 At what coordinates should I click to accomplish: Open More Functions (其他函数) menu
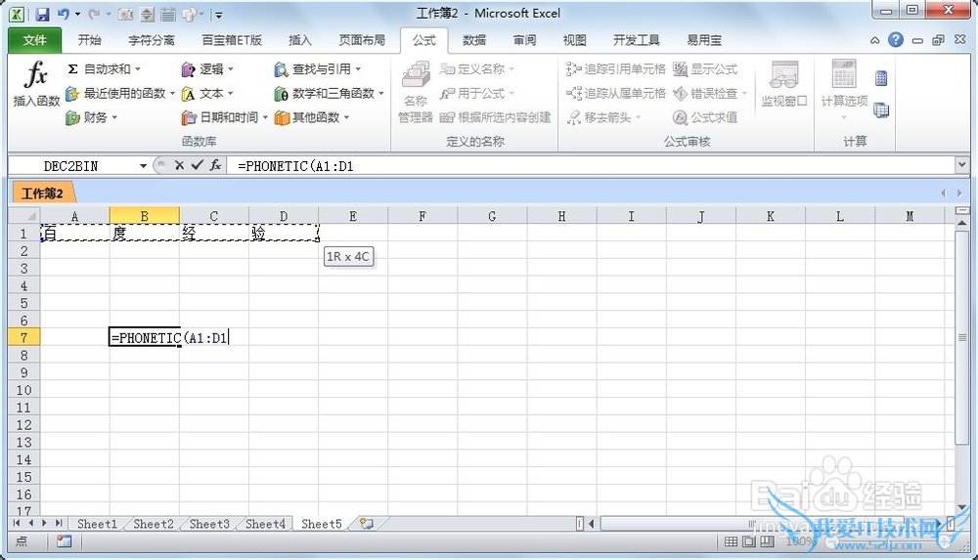(311, 117)
